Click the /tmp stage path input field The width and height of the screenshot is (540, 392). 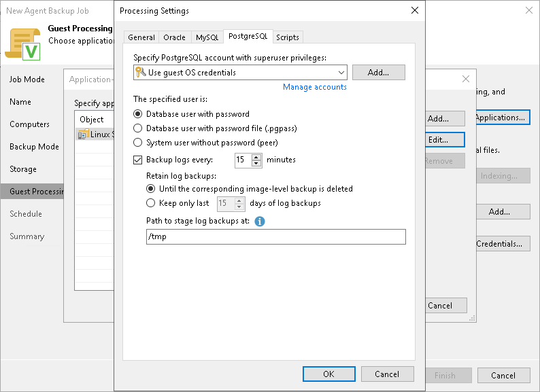pos(276,237)
